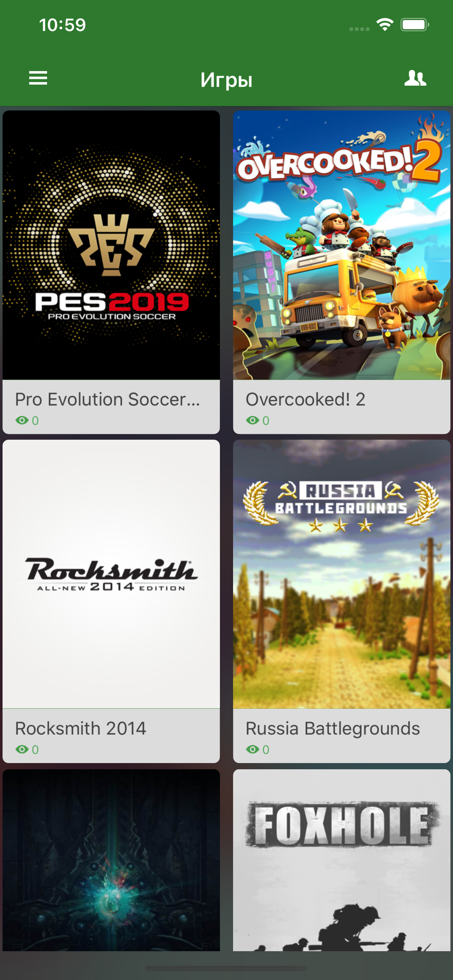
Task: Tap the battery indicator icon
Action: tap(415, 25)
